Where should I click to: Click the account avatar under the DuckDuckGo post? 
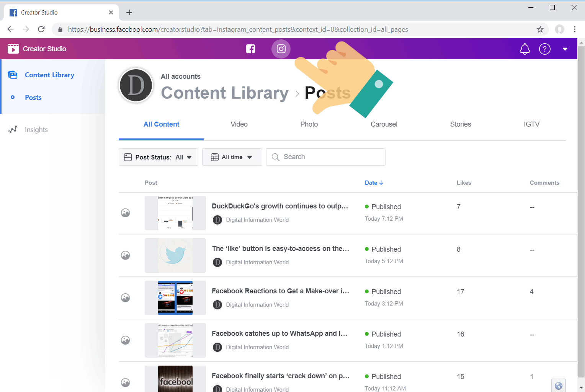[217, 220]
